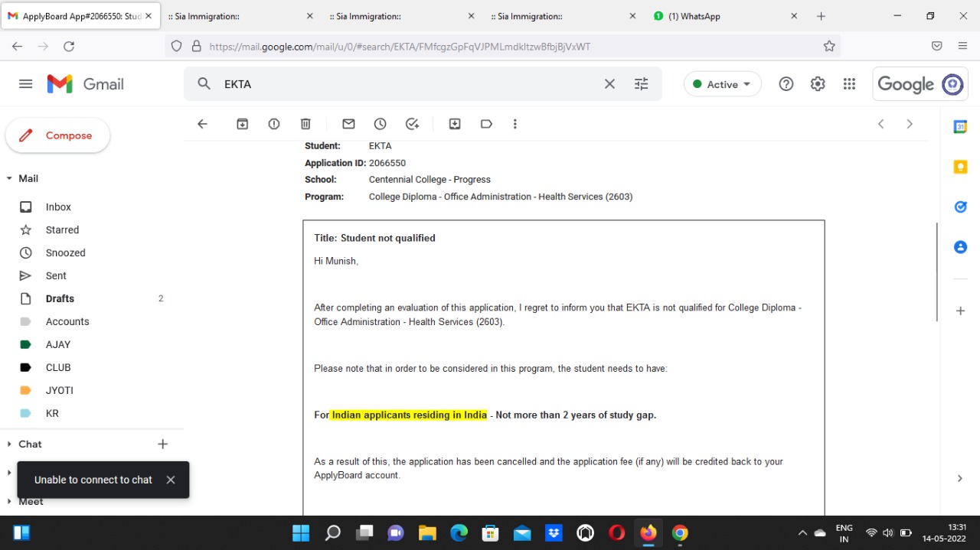Select the Application ID 2066550 text
Screen dimensions: 980x550
click(x=387, y=163)
